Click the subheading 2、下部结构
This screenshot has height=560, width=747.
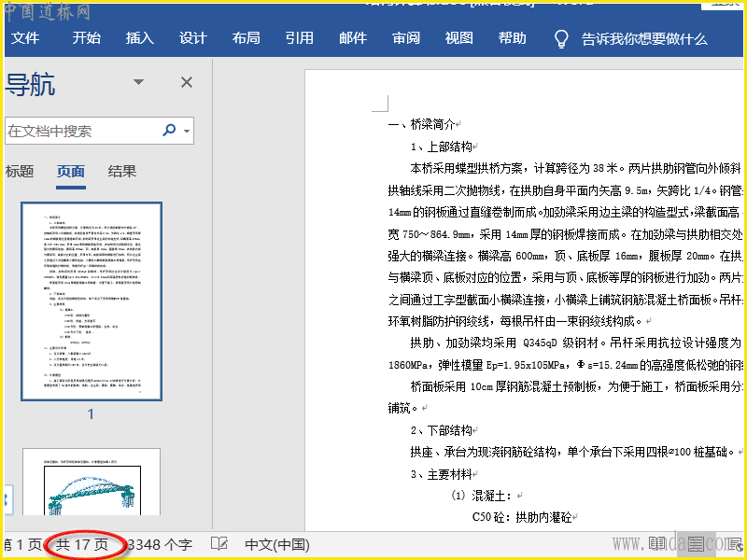pos(441,430)
